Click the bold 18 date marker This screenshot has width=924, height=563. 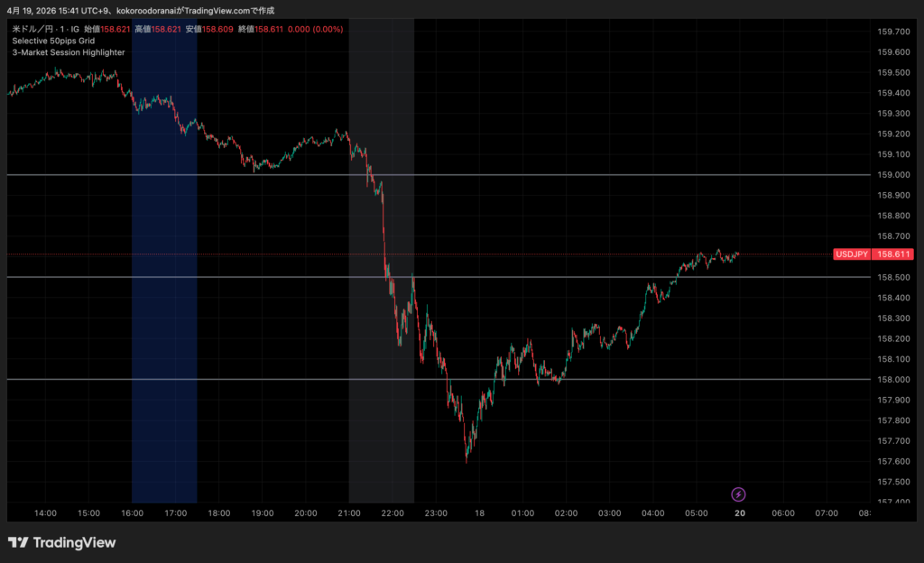coord(479,512)
